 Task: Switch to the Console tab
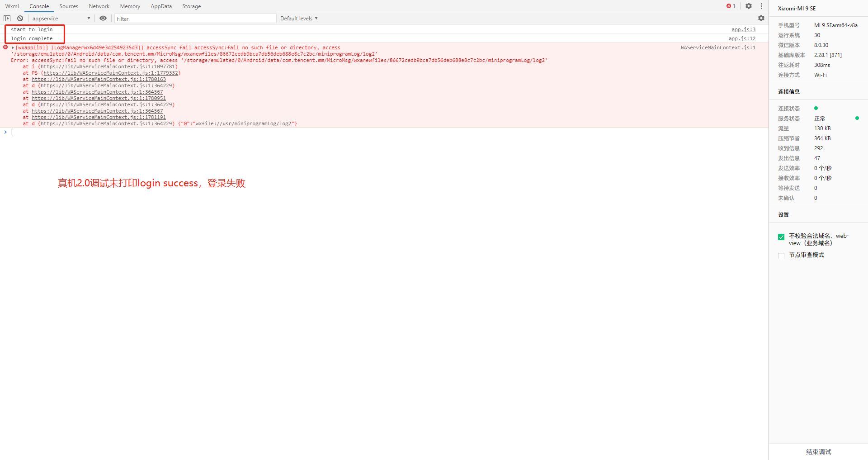39,6
